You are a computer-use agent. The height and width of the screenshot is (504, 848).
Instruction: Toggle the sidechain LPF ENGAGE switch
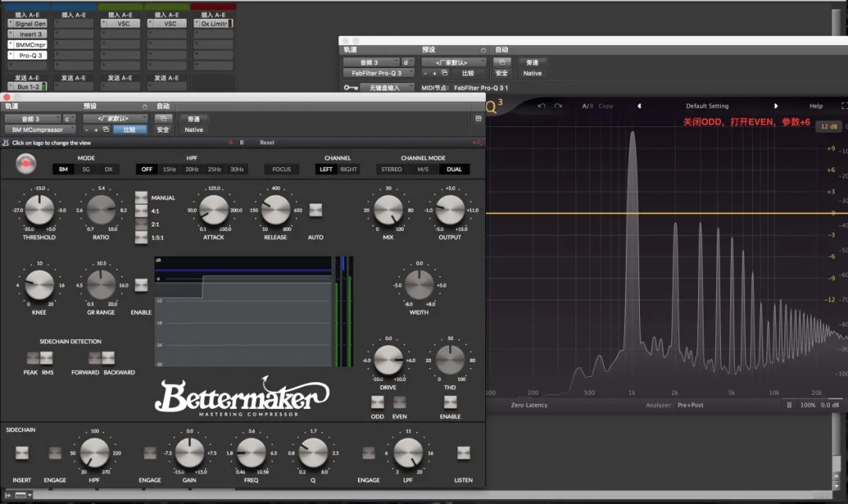[x=368, y=453]
